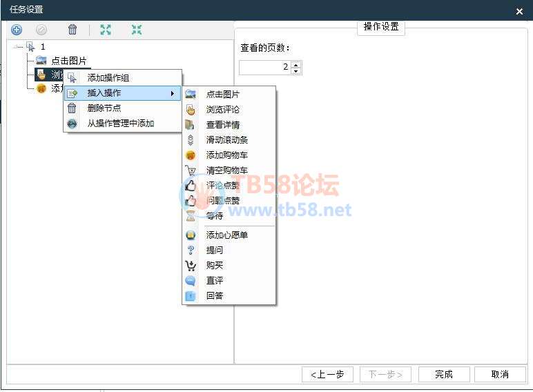
Task: Choose 添加操作组 from context menu
Action: tap(122, 78)
